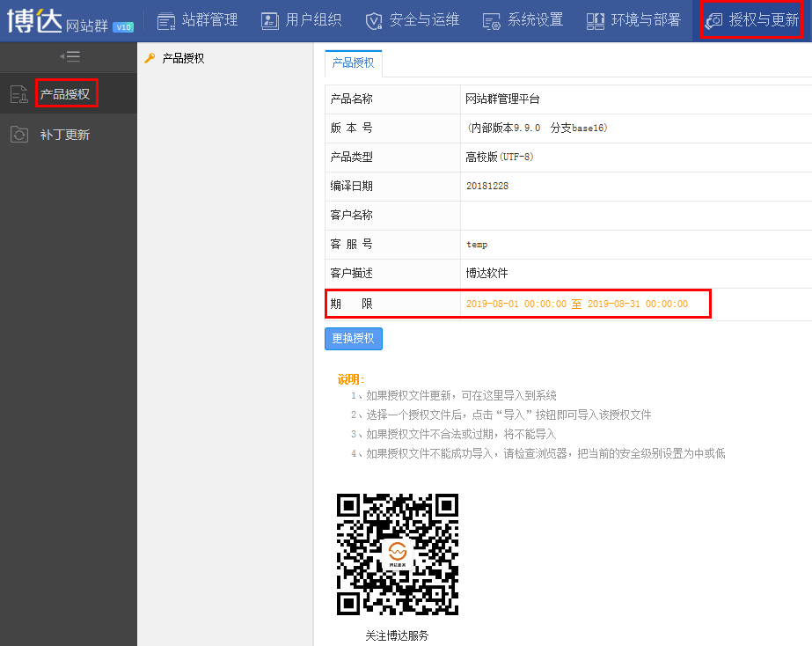
Task: Click the 产品授权 sidebar icon
Action: click(x=18, y=94)
